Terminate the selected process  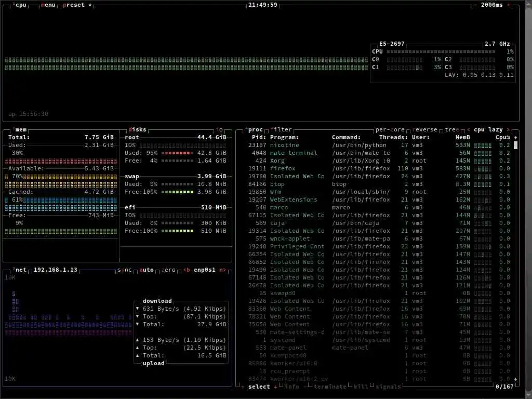pos(330,387)
